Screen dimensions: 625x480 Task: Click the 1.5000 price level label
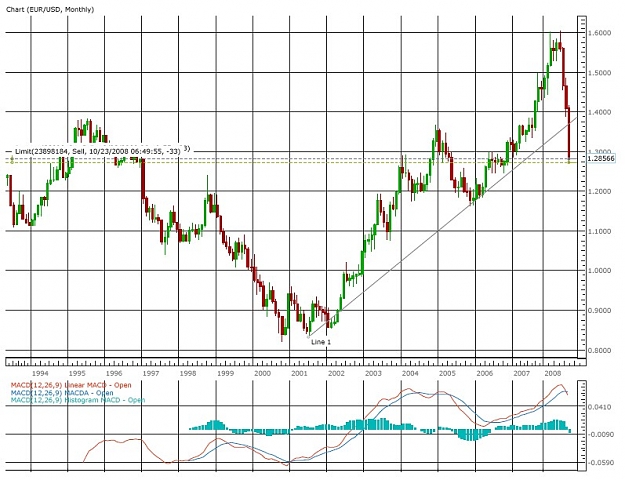pyautogui.click(x=600, y=73)
